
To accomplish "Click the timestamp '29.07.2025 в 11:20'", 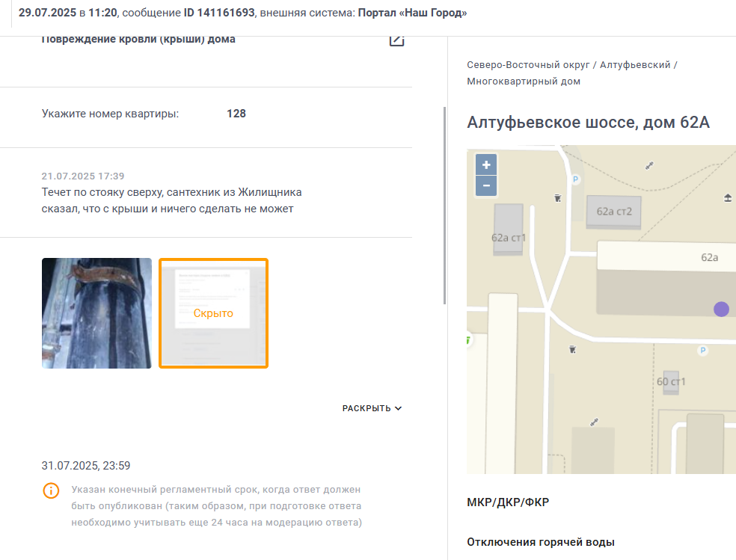I will click(x=67, y=13).
